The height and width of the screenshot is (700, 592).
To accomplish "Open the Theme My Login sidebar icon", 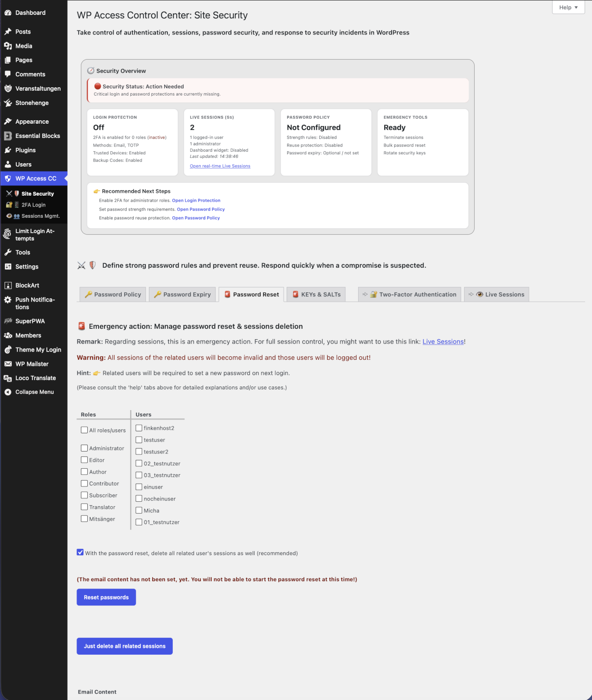I will tap(7, 350).
